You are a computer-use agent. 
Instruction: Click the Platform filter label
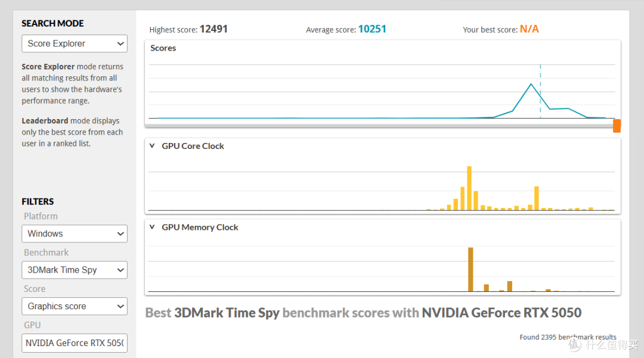coord(41,216)
